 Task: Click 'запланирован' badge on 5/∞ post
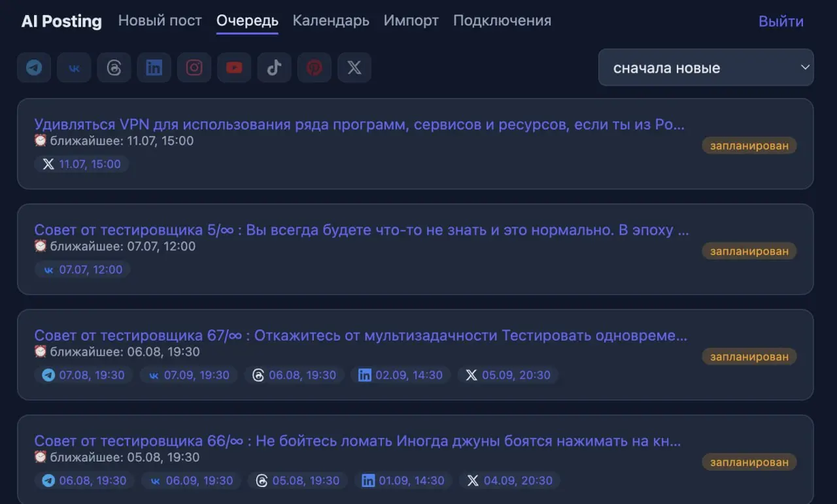749,251
